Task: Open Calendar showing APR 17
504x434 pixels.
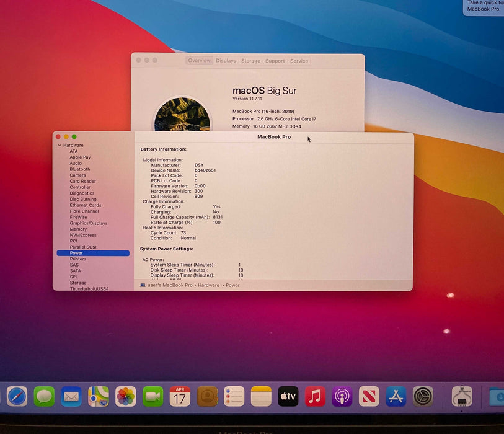Action: tap(180, 396)
